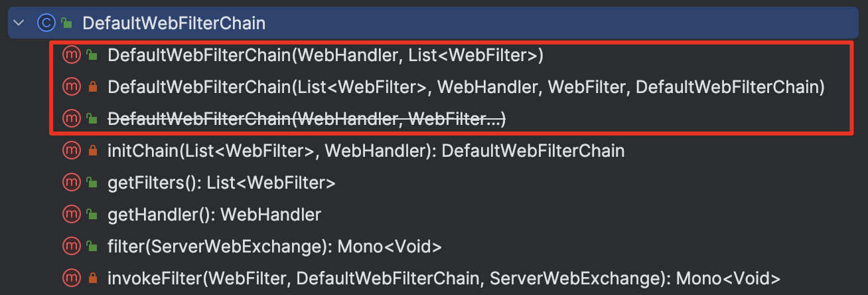Click the private lock icon next to invokeFilter
Image resolution: width=868 pixels, height=295 pixels.
(x=93, y=278)
